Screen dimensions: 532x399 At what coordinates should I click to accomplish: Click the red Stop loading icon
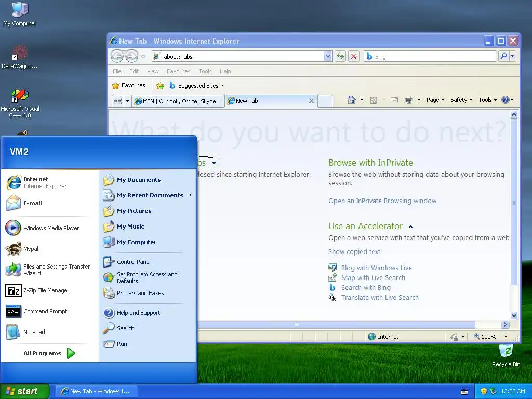(x=354, y=56)
